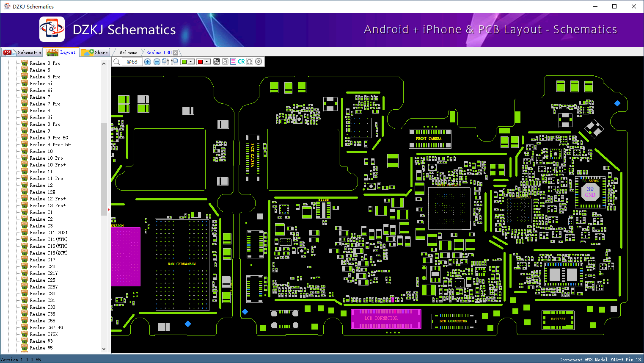
Task: Choose Realme C75X from the list
Action: click(44, 334)
